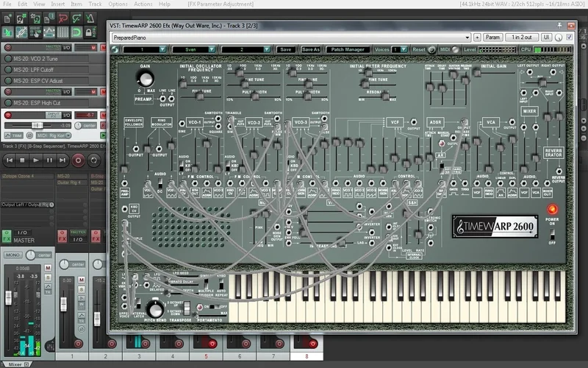Viewport: 588px width, 368px height.
Task: Toggle the locking padlock toolbar icon
Action: pyautogui.click(x=90, y=32)
